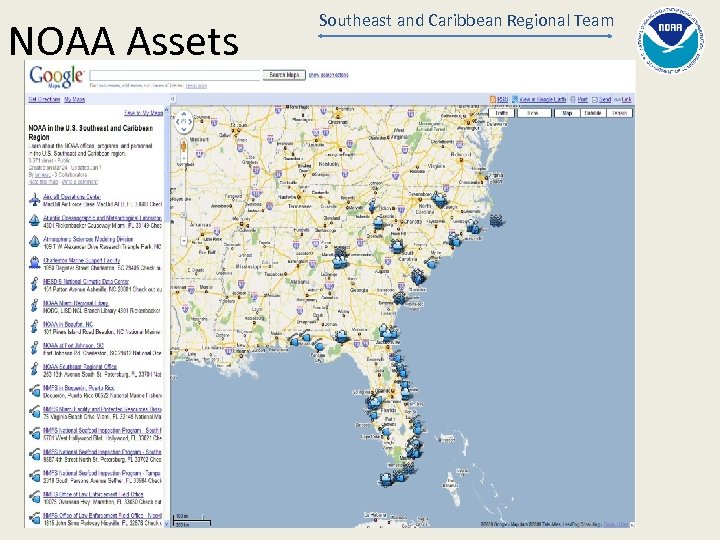Open NESDIS National Climatic Data Center entry

click(x=86, y=281)
